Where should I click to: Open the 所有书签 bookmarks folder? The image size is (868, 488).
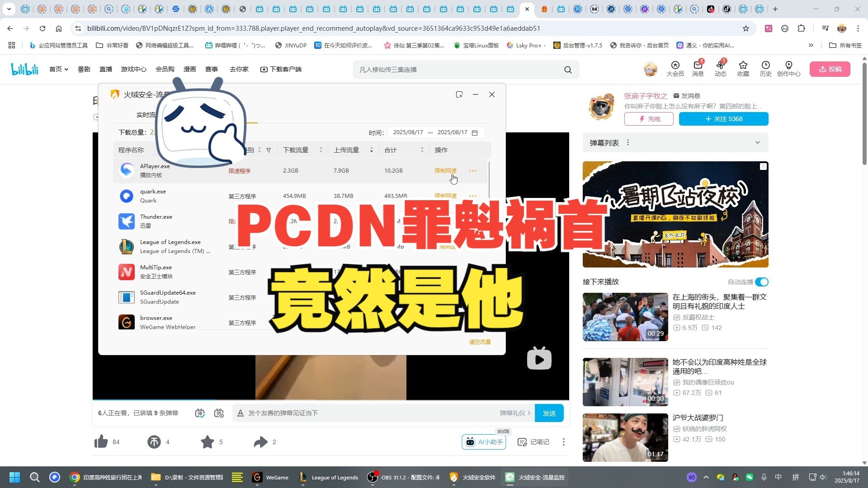(x=845, y=45)
